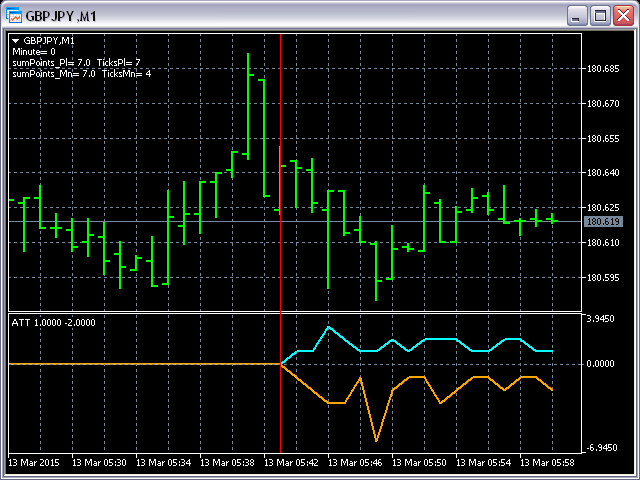Image resolution: width=640 pixels, height=480 pixels.
Task: Click the ATT 1.0000 -2.0000 indicator label
Action: click(x=50, y=322)
